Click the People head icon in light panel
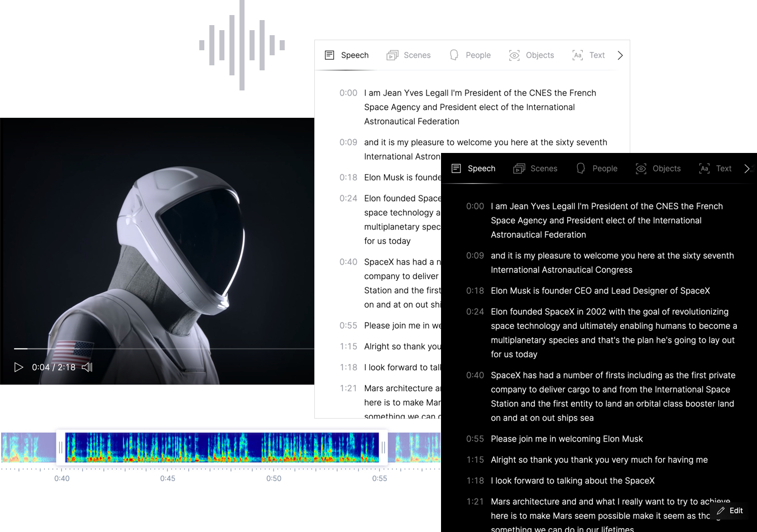Viewport: 757px width, 532px height. coord(454,55)
